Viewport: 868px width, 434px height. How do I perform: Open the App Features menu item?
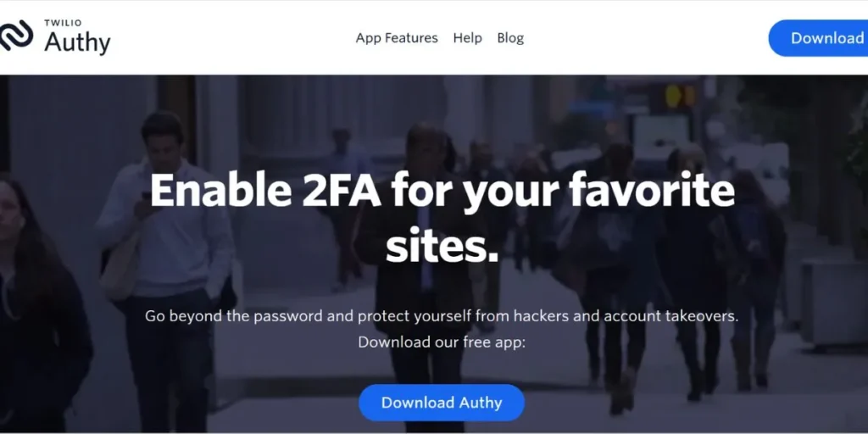[397, 37]
